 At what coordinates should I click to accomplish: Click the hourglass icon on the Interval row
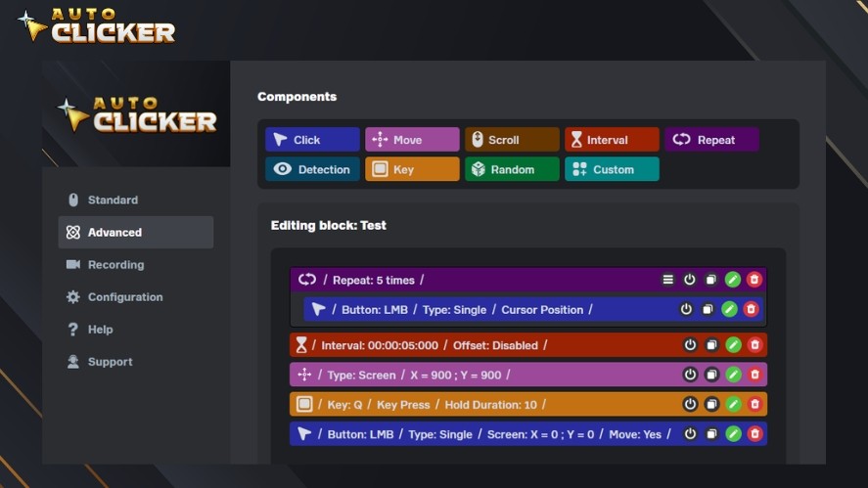(301, 345)
